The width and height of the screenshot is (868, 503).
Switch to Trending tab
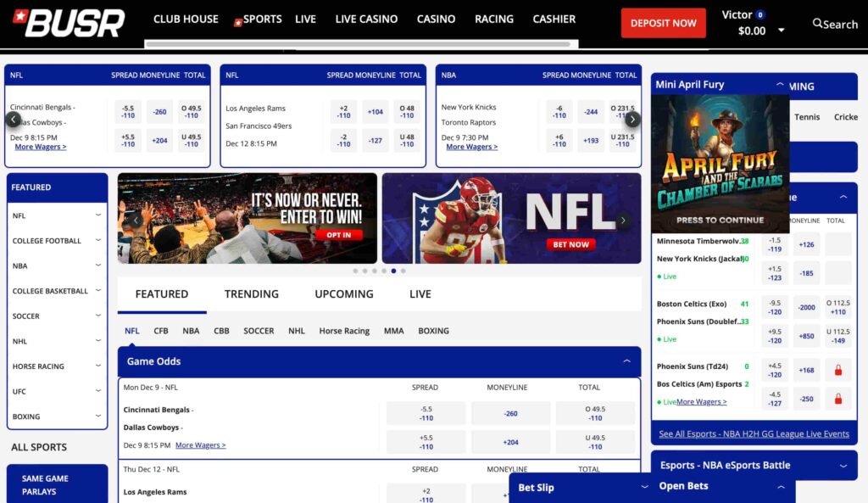(251, 294)
